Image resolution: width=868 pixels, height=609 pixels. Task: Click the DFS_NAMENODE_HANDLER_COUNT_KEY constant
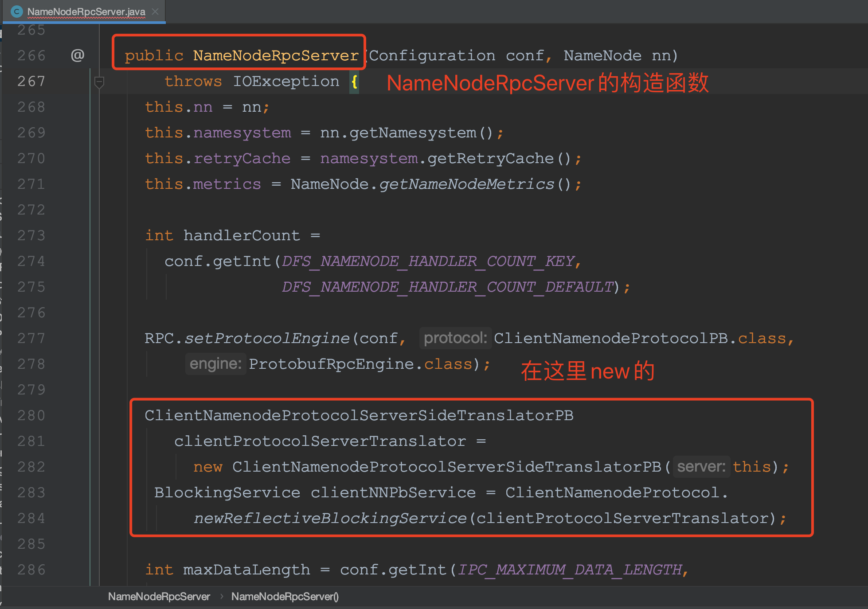coord(428,261)
